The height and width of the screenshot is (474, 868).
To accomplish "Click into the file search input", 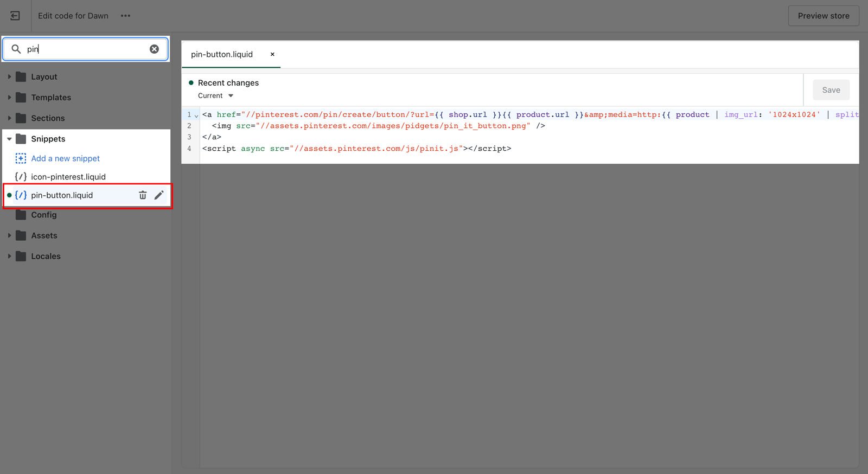I will coord(87,49).
